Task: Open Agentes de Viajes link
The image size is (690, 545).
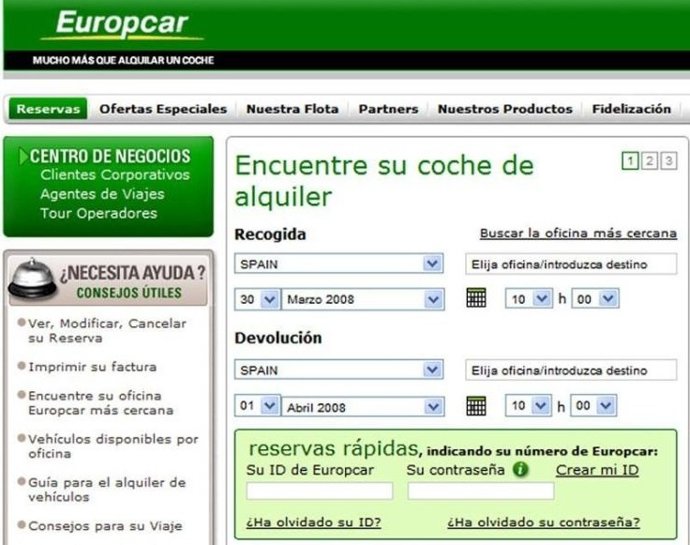Action: tap(102, 194)
